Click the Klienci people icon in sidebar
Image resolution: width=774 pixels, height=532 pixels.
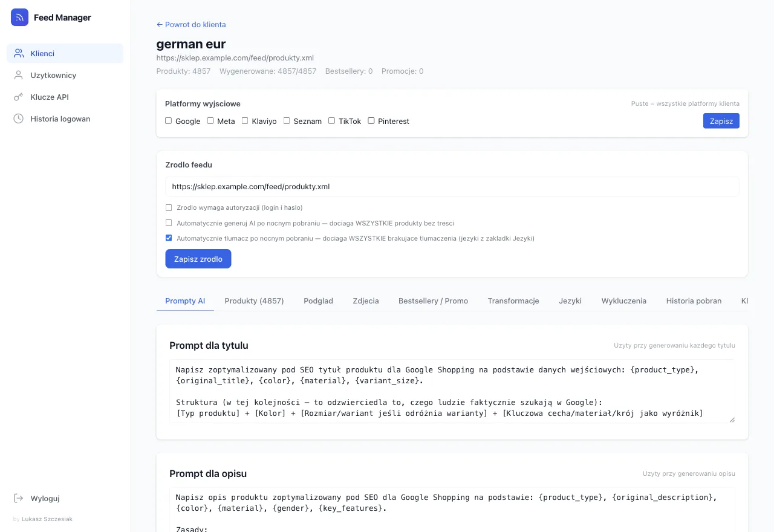point(19,53)
